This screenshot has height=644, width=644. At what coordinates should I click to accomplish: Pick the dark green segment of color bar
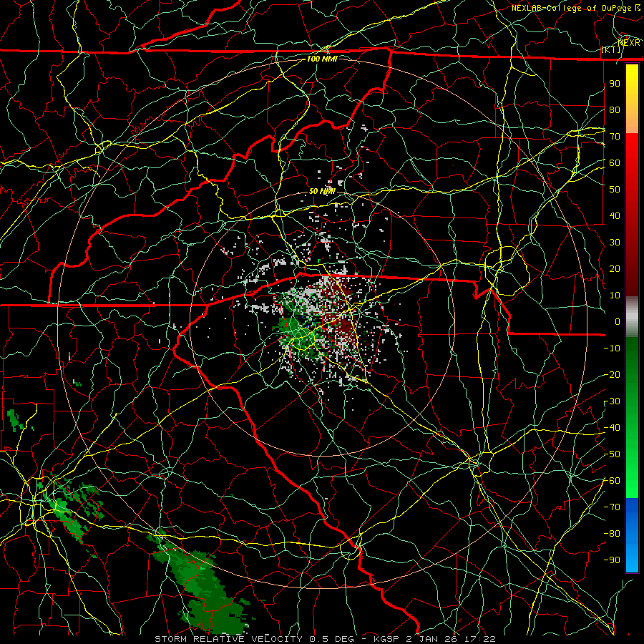(632, 370)
